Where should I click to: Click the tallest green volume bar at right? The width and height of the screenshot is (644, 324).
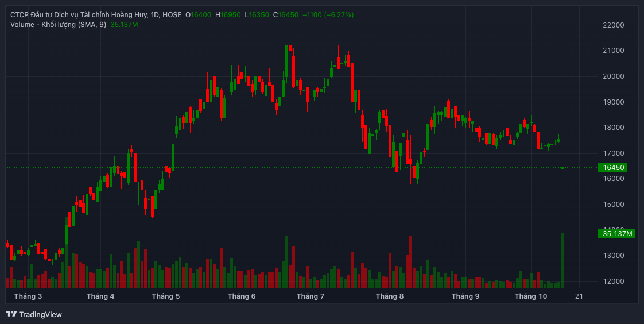[562, 260]
